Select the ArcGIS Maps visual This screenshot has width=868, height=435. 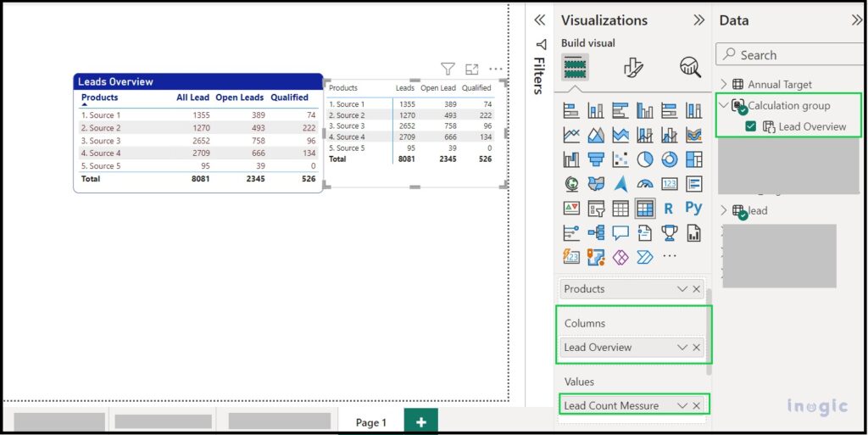coord(596,257)
